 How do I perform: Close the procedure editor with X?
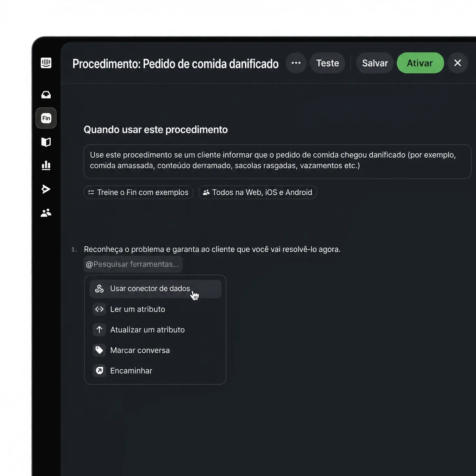[x=457, y=63]
